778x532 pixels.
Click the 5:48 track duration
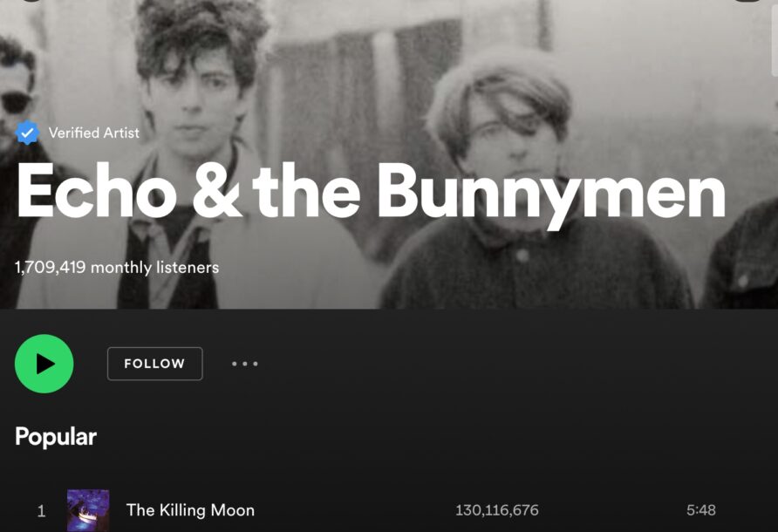(701, 510)
